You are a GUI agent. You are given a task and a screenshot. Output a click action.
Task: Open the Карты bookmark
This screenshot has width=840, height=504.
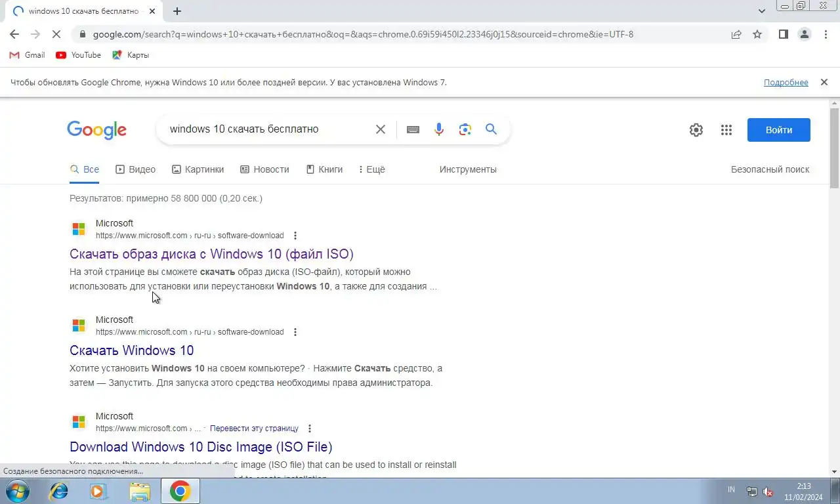[131, 55]
